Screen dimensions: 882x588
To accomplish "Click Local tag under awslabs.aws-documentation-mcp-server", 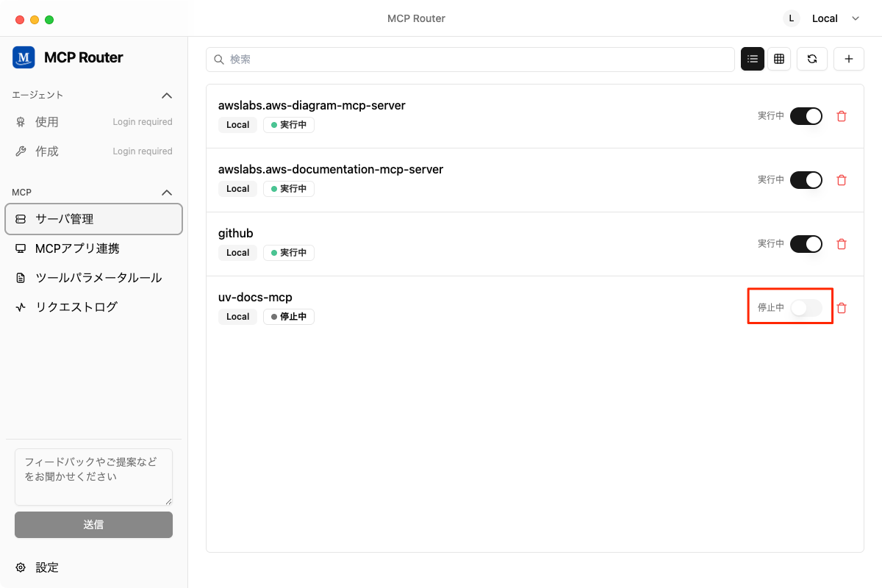I will 238,189.
